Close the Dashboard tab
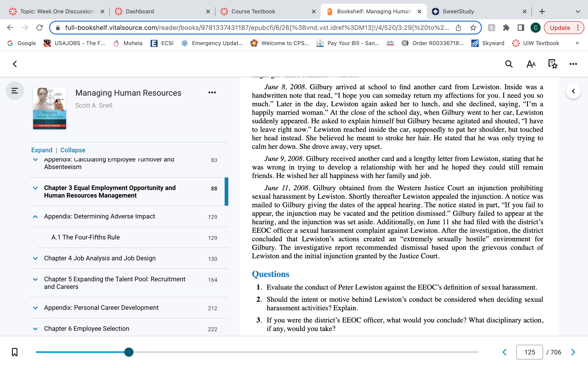 click(x=208, y=11)
